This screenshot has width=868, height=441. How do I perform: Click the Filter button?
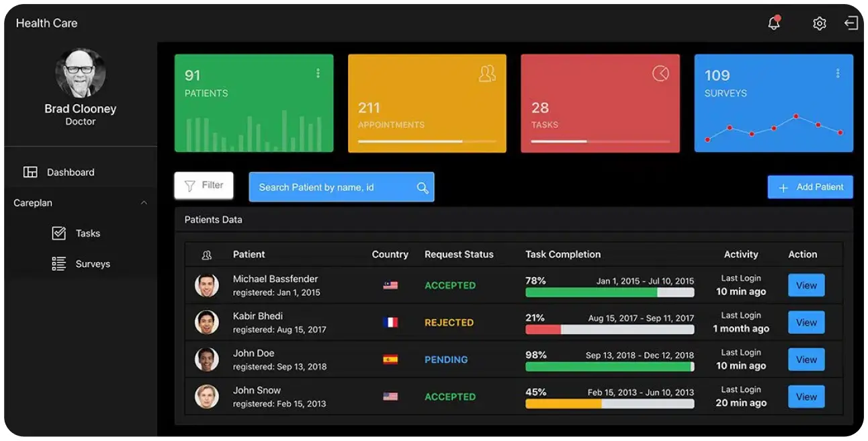pyautogui.click(x=204, y=186)
